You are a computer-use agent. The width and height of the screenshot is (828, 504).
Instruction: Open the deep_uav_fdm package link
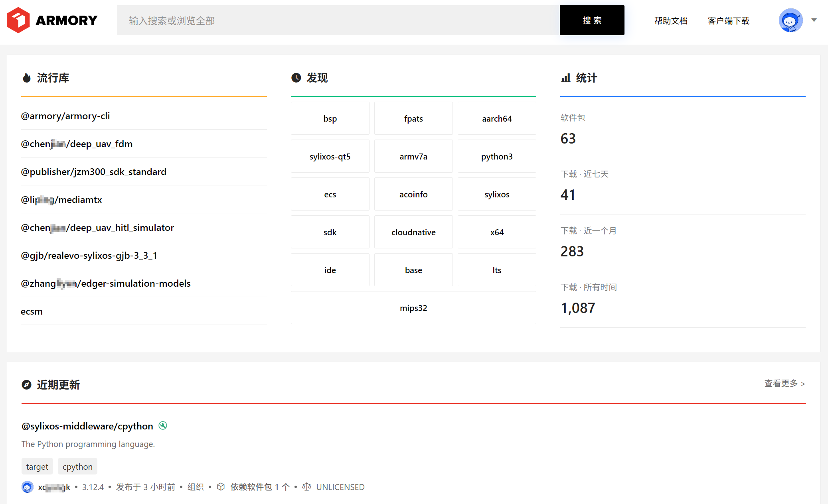click(77, 144)
